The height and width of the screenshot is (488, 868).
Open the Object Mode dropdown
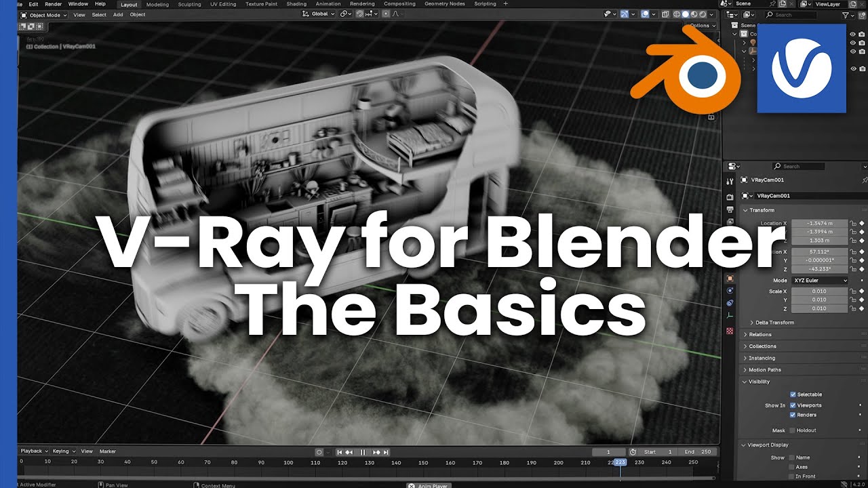[x=43, y=15]
